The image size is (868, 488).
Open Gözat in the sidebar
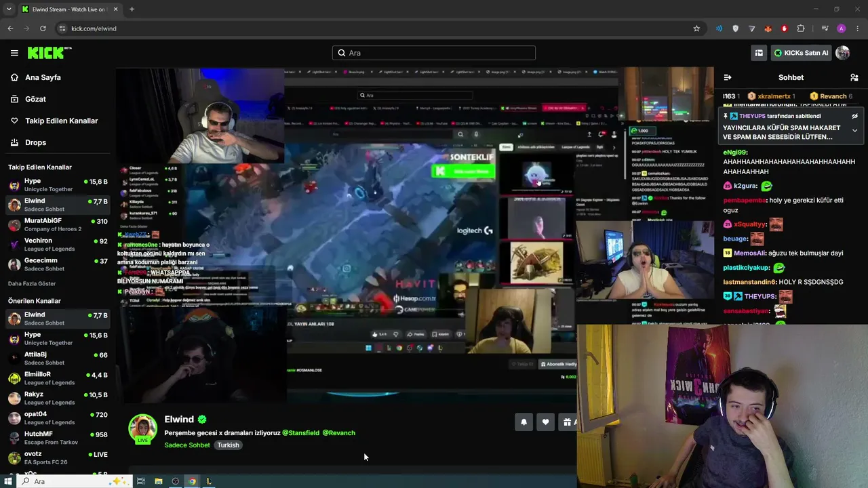pos(35,99)
